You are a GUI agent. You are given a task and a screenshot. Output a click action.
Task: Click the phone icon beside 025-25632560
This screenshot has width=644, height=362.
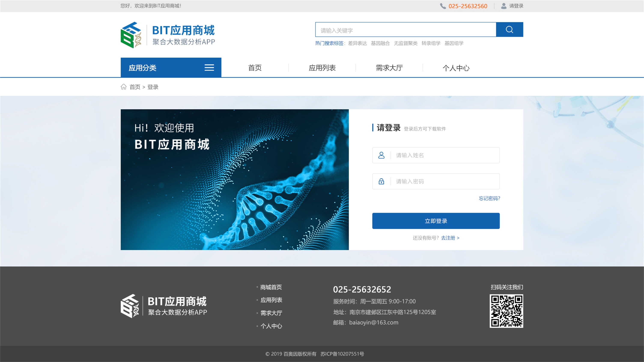(x=443, y=6)
